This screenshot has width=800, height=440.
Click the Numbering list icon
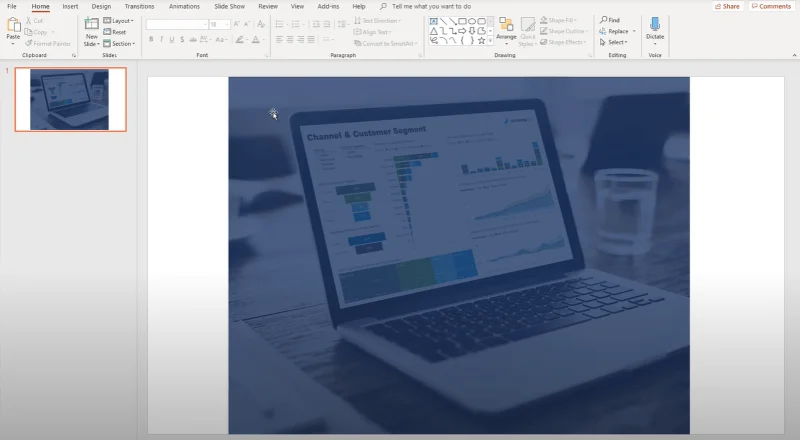click(x=297, y=24)
